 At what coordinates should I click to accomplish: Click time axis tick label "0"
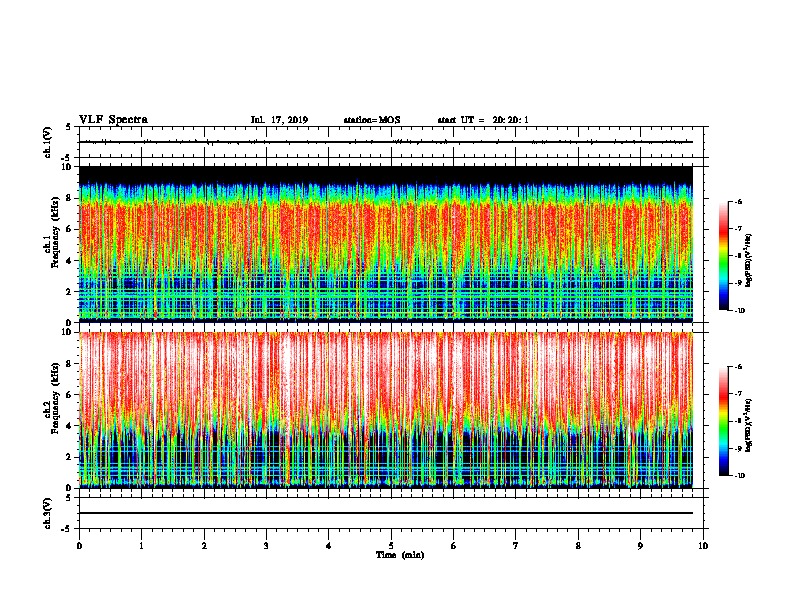click(x=79, y=546)
